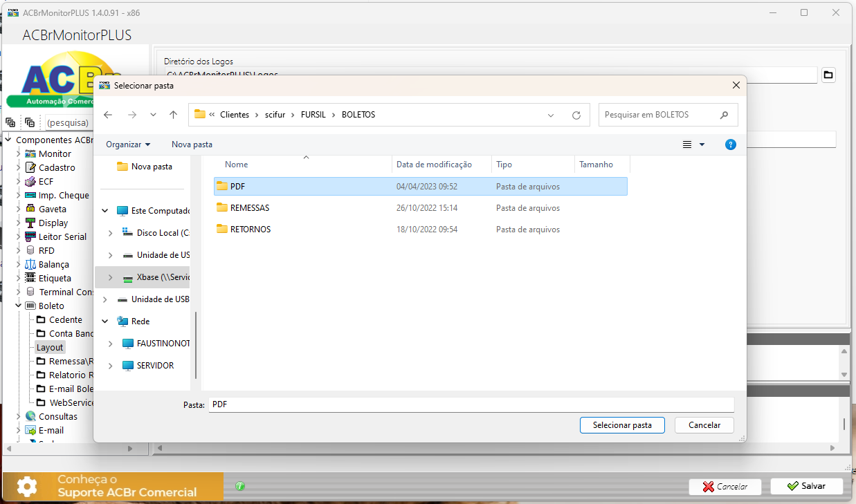Select the Boleto node in component tree
856x504 pixels.
(x=51, y=306)
